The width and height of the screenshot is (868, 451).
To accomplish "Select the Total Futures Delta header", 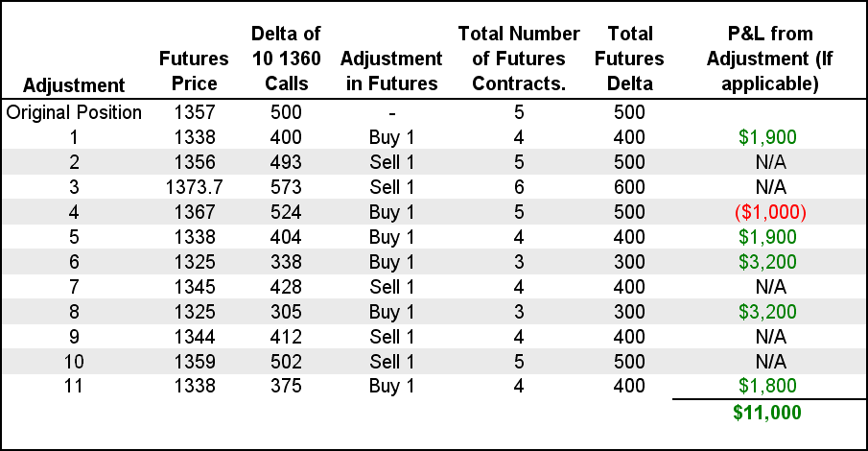I will click(x=629, y=59).
